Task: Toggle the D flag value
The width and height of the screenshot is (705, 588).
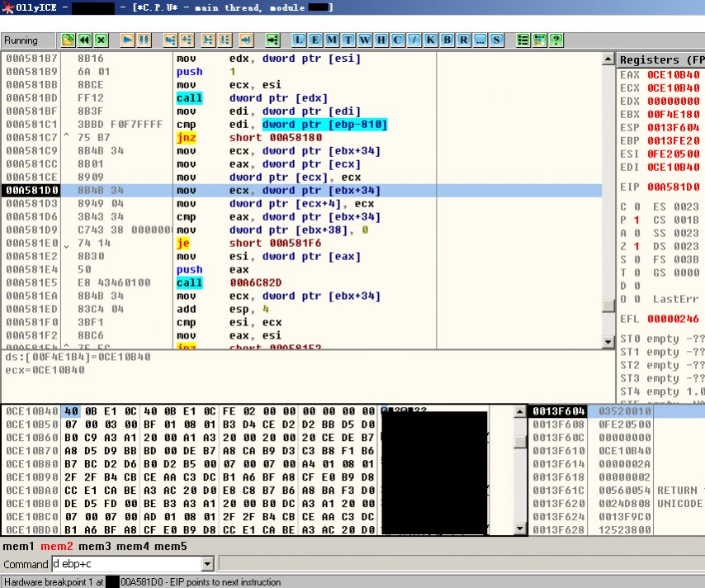Action: (636, 286)
